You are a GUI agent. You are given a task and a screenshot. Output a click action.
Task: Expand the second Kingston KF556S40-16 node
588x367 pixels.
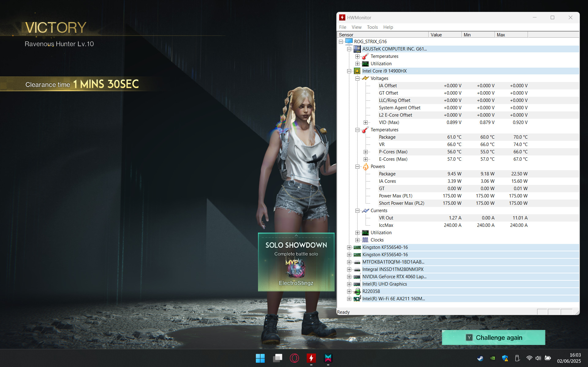[x=349, y=255]
